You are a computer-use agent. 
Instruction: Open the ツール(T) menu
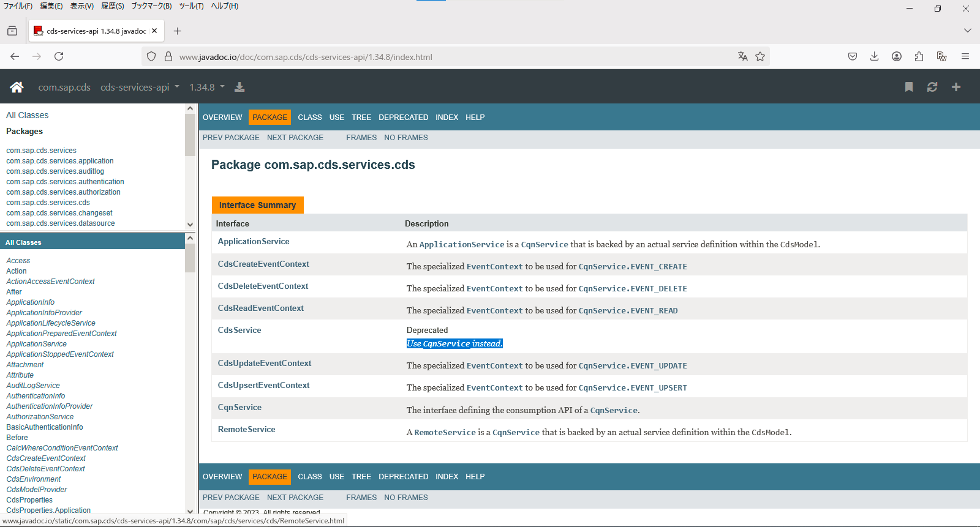[x=191, y=6]
